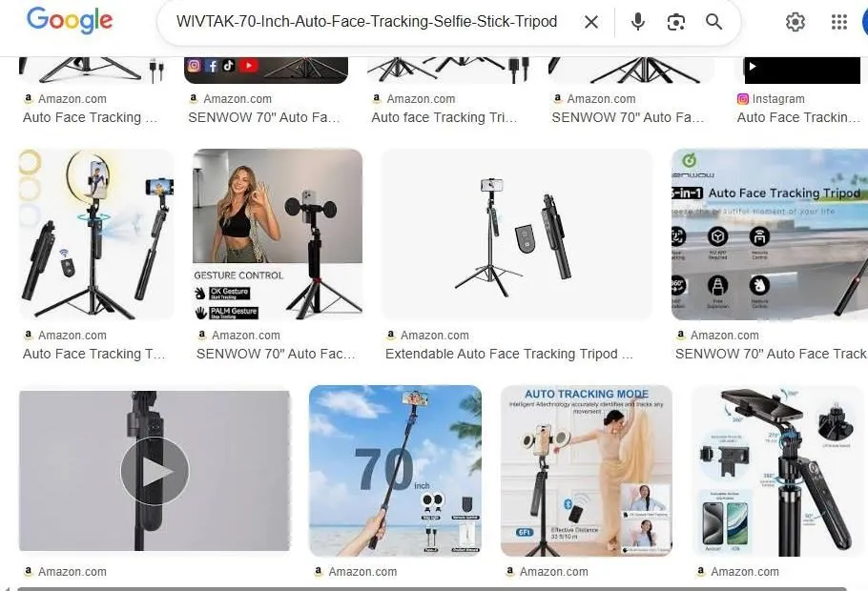The image size is (868, 591).
Task: Click the Auto Face Tracking result title link
Action: click(x=91, y=117)
